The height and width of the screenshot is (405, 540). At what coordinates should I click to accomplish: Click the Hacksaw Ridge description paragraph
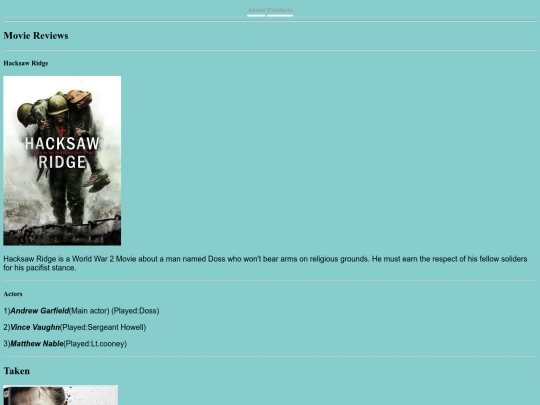(x=265, y=263)
